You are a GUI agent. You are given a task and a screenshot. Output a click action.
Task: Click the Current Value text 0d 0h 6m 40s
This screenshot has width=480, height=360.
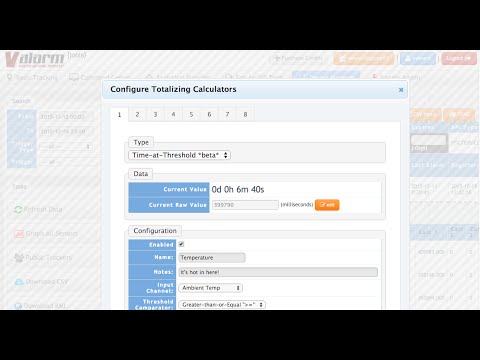(238, 189)
